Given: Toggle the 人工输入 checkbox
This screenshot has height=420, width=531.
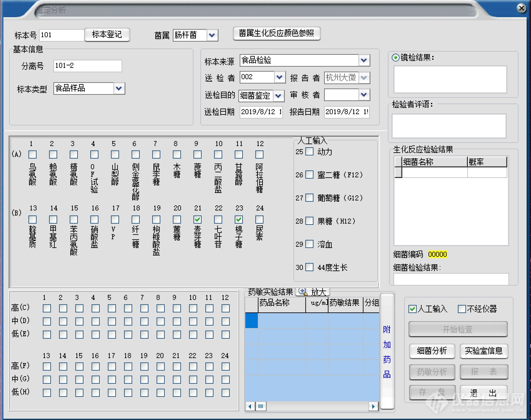Looking at the screenshot, I should click(413, 309).
